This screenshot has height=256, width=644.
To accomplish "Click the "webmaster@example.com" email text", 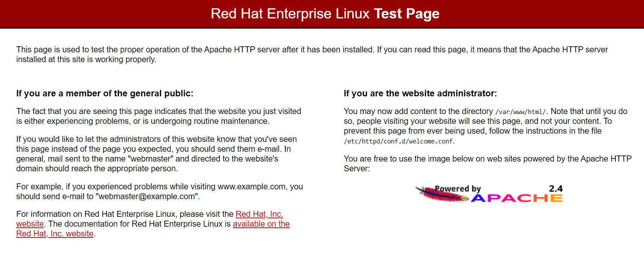I will click(147, 197).
